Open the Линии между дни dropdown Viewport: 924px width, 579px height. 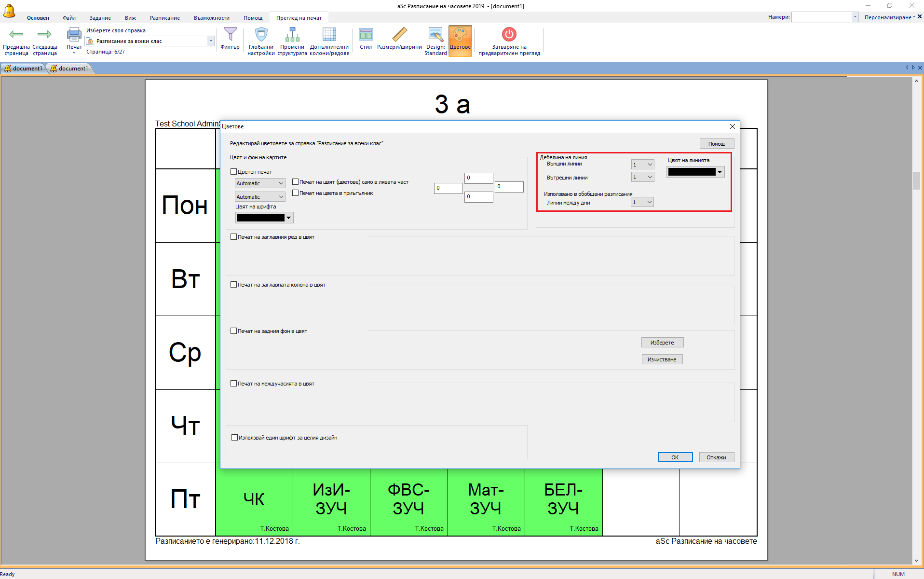pos(643,203)
